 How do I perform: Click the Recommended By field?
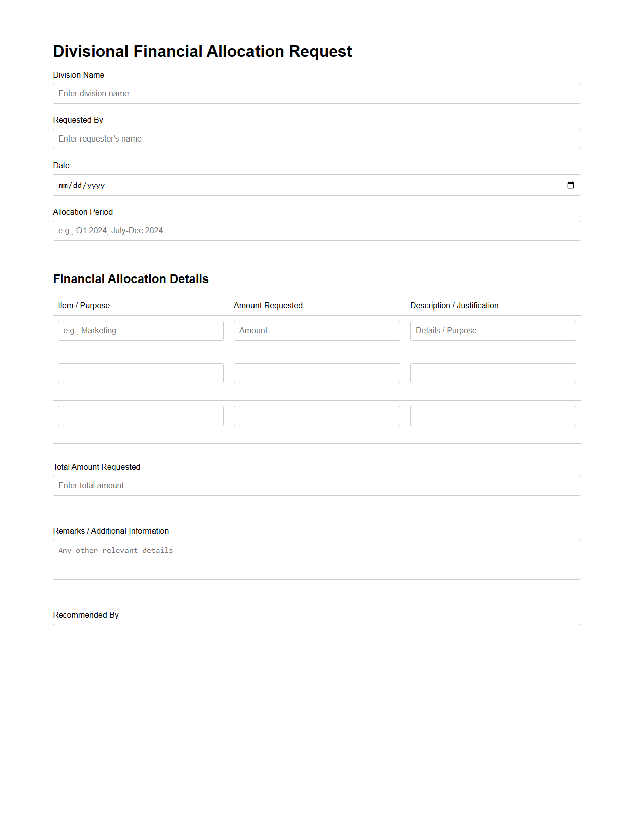pos(317,626)
